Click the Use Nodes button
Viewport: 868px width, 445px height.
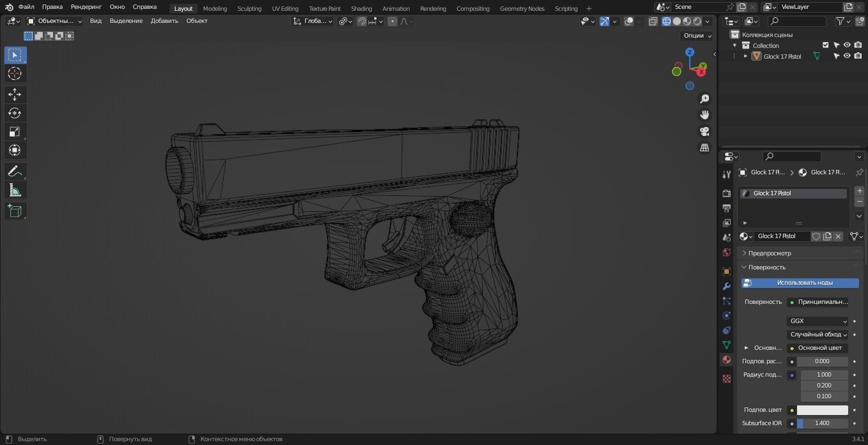800,283
